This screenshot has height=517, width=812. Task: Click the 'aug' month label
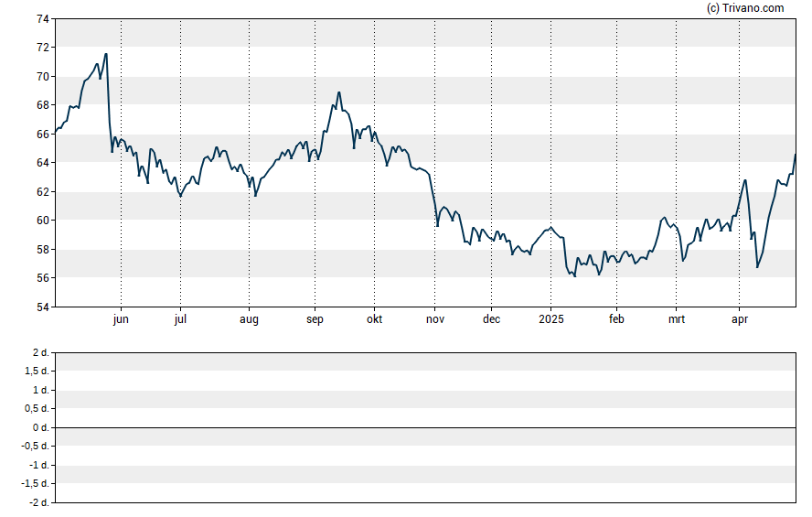click(x=249, y=320)
